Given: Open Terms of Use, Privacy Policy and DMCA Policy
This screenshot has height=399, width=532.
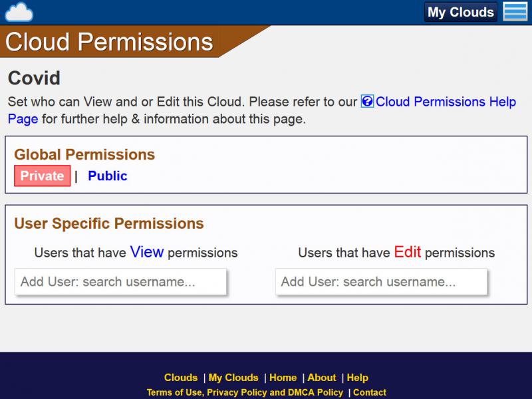Looking at the screenshot, I should click(245, 392).
